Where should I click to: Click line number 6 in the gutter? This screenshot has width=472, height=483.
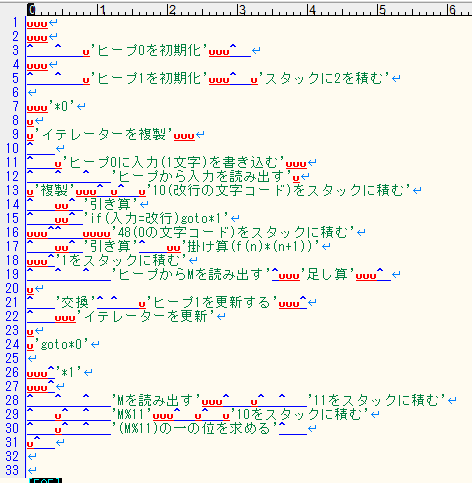tap(15, 93)
